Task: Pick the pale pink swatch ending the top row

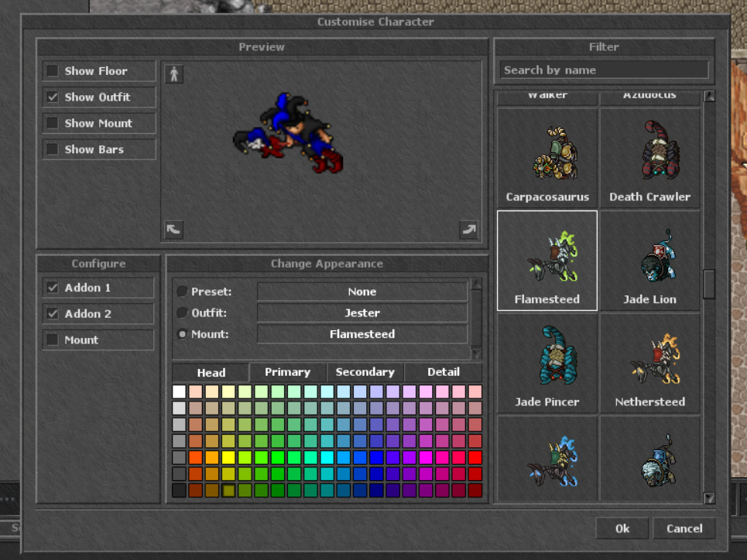Action: 475,391
